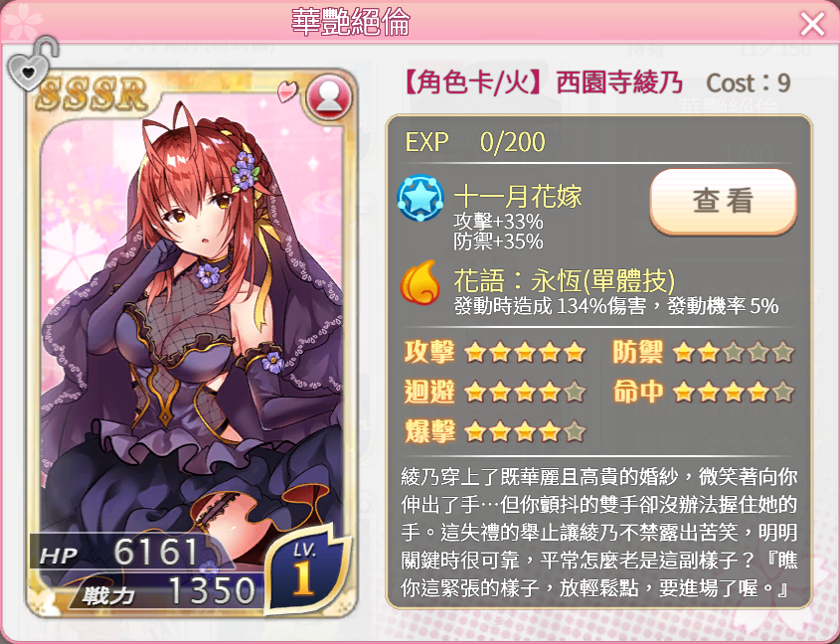840x644 pixels.
Task: Click the 十一月花嫁 skill name
Action: [x=518, y=196]
